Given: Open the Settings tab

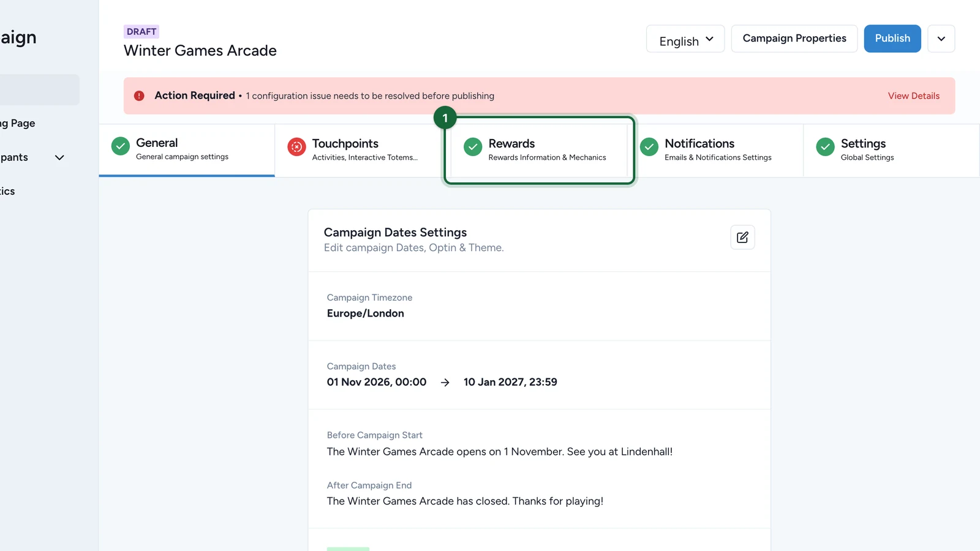Looking at the screenshot, I should tap(891, 151).
